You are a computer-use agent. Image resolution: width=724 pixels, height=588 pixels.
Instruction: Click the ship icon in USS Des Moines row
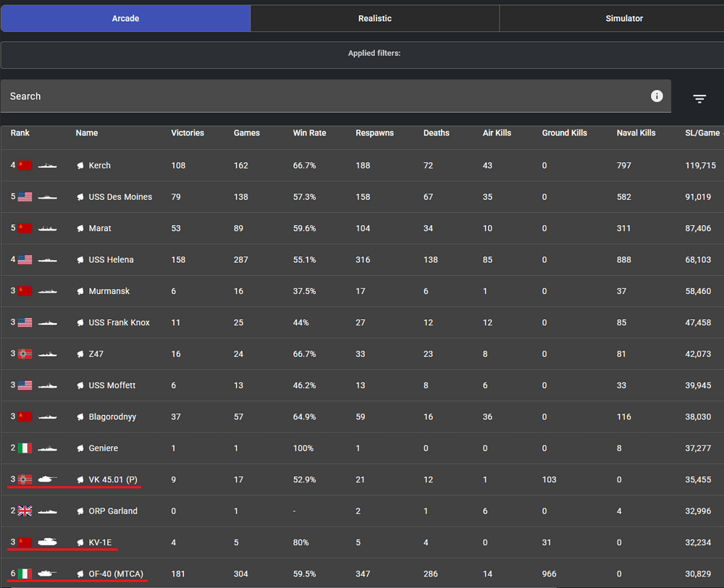47,197
